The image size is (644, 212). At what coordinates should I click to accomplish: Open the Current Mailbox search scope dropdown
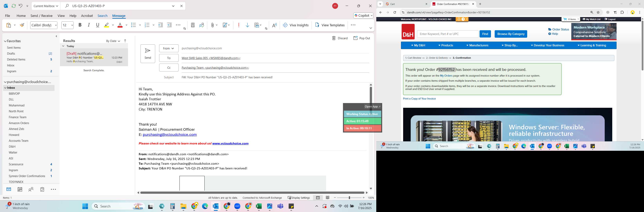[46, 6]
